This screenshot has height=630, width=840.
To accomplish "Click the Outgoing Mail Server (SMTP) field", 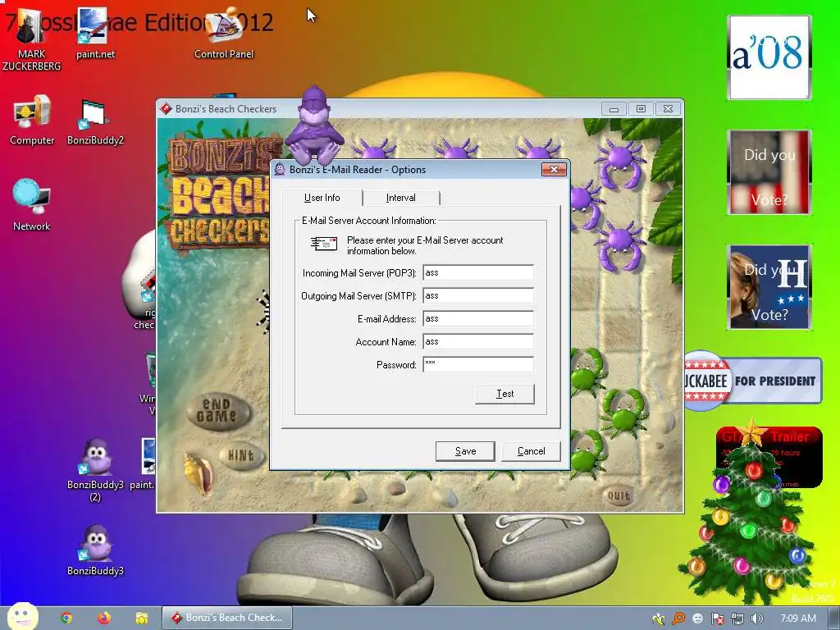I will pos(478,295).
